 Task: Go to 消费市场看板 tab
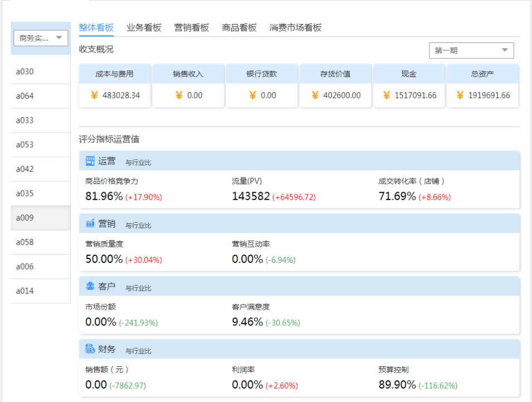pyautogui.click(x=296, y=28)
